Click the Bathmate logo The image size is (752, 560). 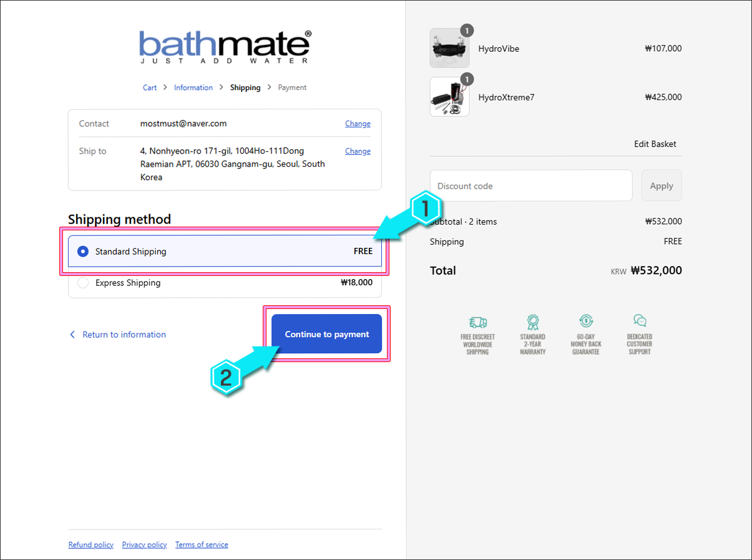coord(225,47)
